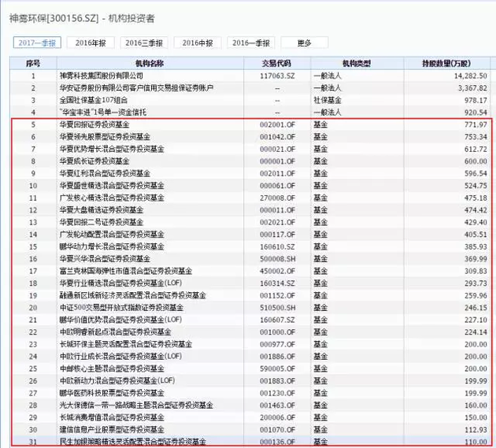Click 中邮核心主题混合型证券投资基金 row

point(250,369)
